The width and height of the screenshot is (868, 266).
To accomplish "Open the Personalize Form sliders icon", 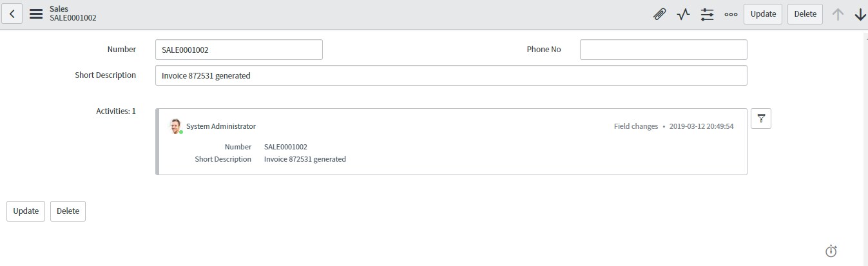I will tap(708, 14).
